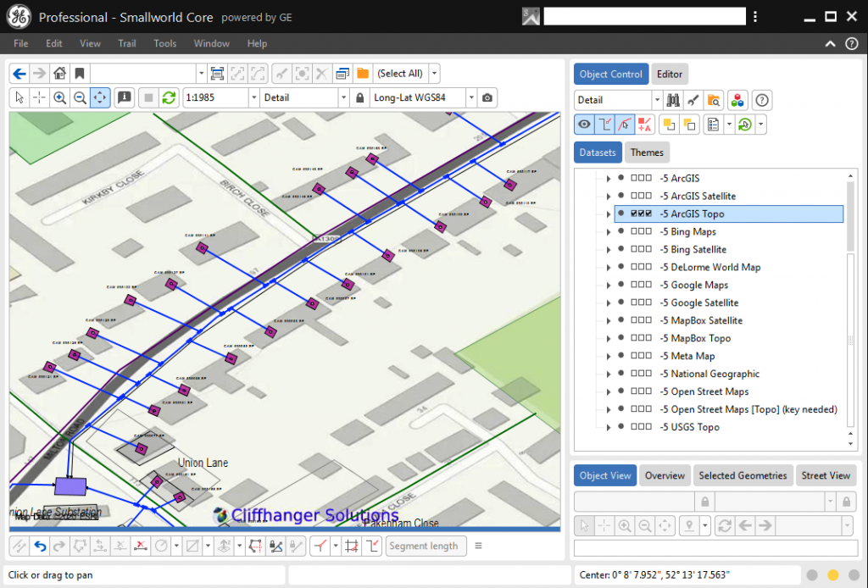The height and width of the screenshot is (588, 868).
Task: Go back to the previous map view
Action: pos(19,74)
